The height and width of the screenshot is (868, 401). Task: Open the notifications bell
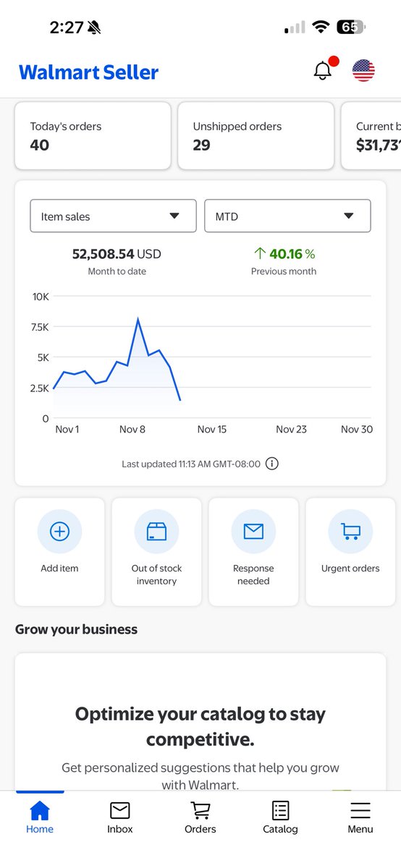323,71
